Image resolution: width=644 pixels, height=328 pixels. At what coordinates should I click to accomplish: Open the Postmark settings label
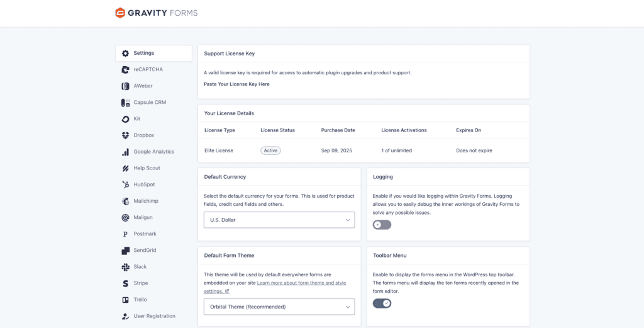tap(145, 234)
